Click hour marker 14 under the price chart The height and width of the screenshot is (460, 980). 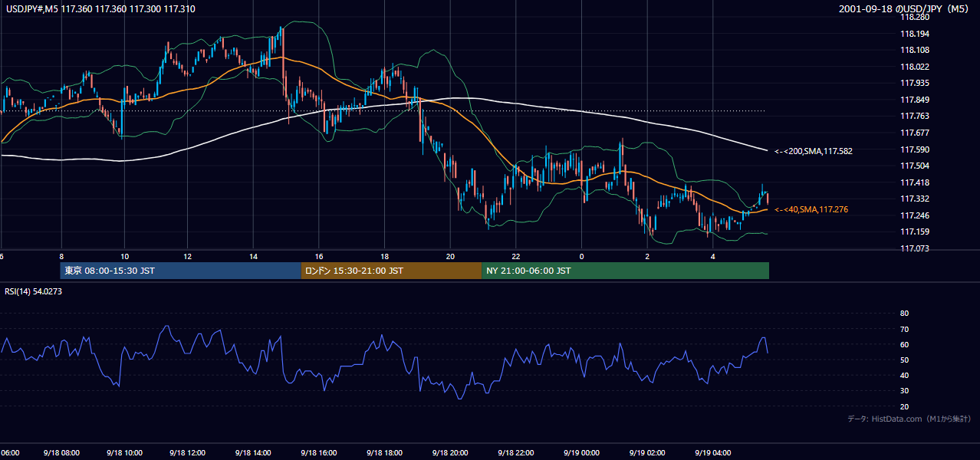252,256
